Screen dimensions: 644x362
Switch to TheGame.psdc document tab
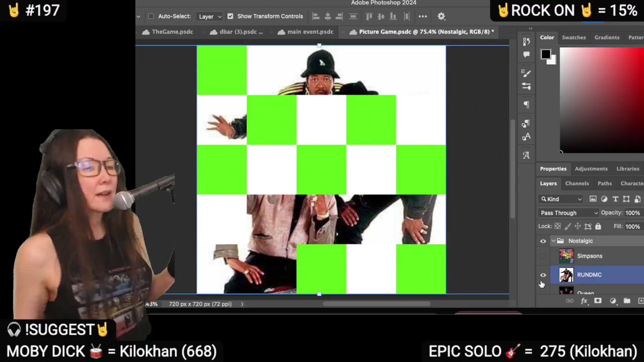(x=168, y=32)
